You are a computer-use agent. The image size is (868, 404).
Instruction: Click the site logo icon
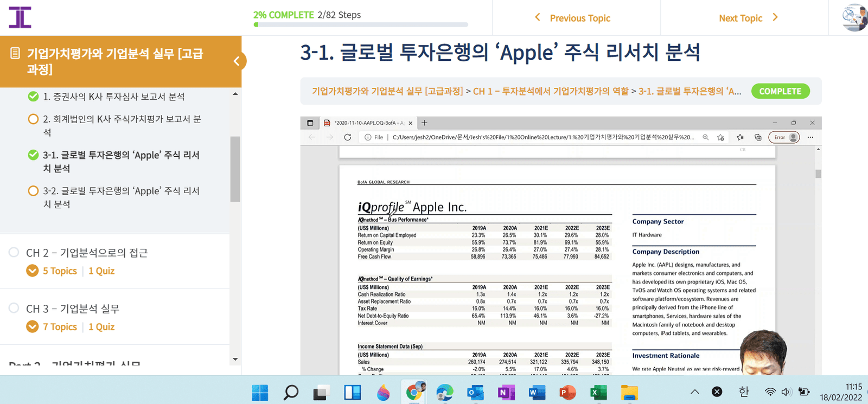coord(20,17)
